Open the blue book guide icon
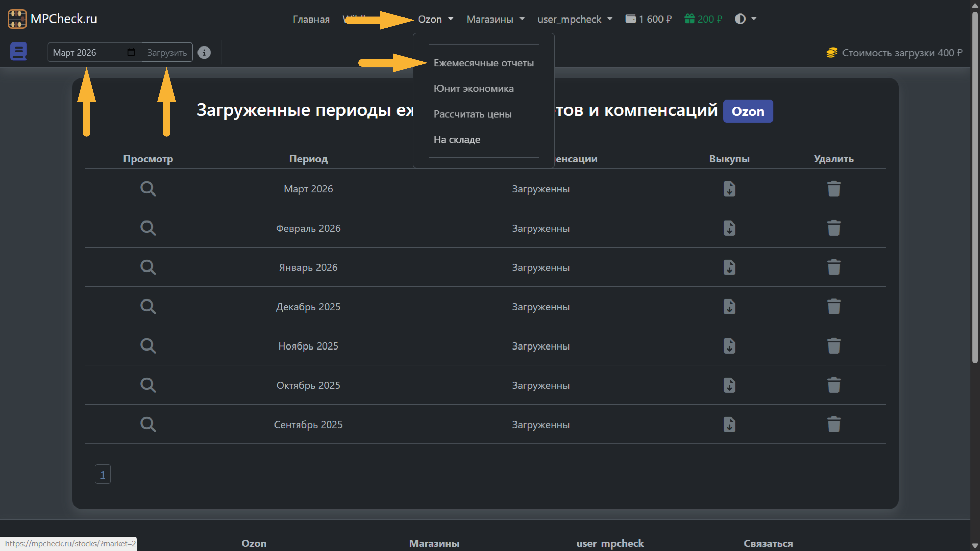 pos(18,52)
